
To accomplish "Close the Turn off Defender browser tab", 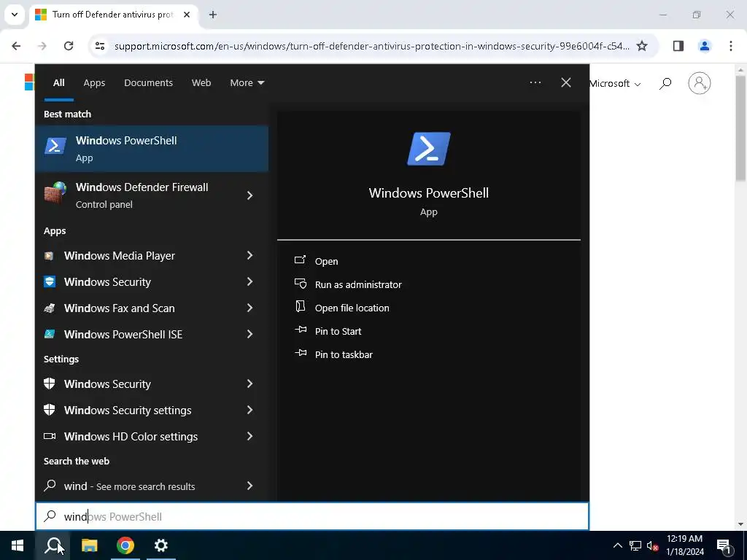I will pyautogui.click(x=187, y=15).
